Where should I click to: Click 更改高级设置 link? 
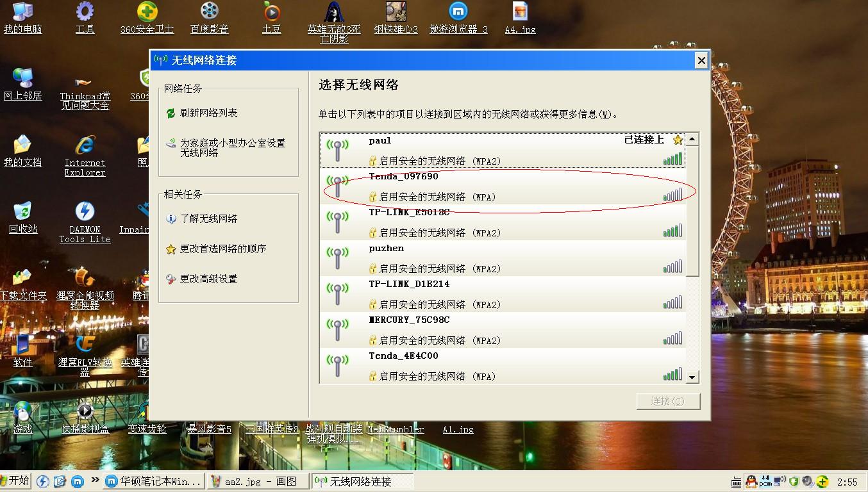tap(209, 279)
